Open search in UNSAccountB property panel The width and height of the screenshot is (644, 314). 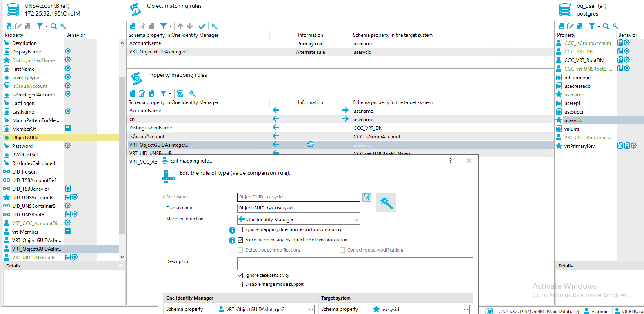[53, 26]
